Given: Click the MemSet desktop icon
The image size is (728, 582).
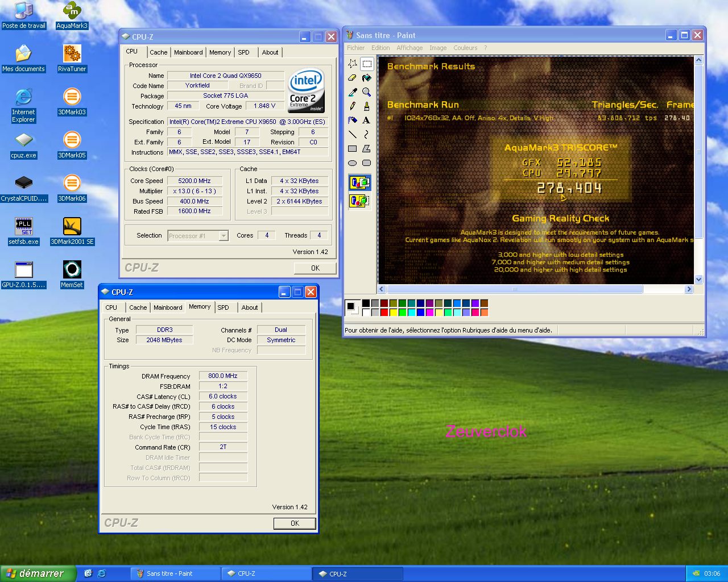Looking at the screenshot, I should click(x=72, y=275).
